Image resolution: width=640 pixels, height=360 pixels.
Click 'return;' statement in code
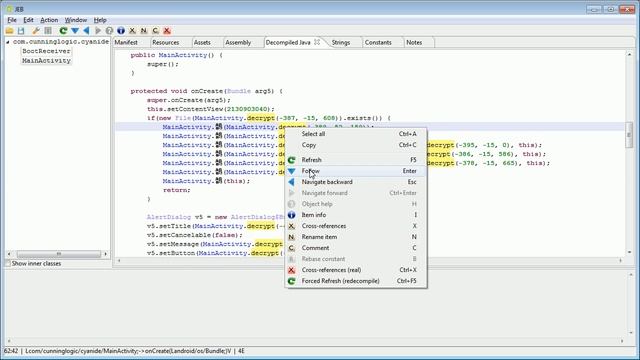click(177, 190)
